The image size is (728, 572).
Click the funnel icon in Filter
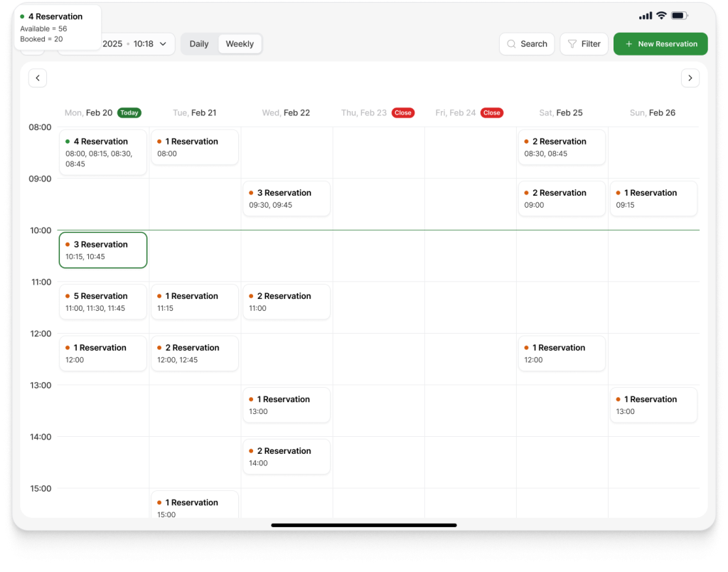pyautogui.click(x=572, y=44)
